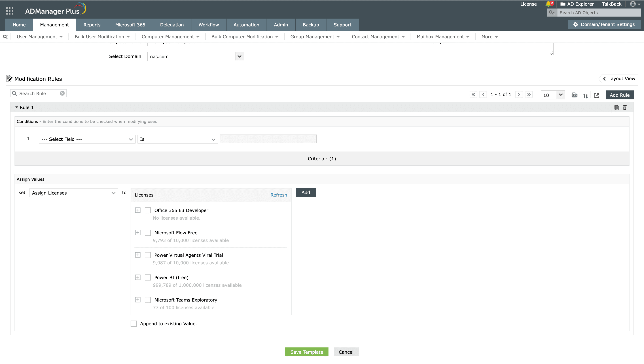Switch to the Delegation tab
644x364 pixels.
(x=172, y=25)
